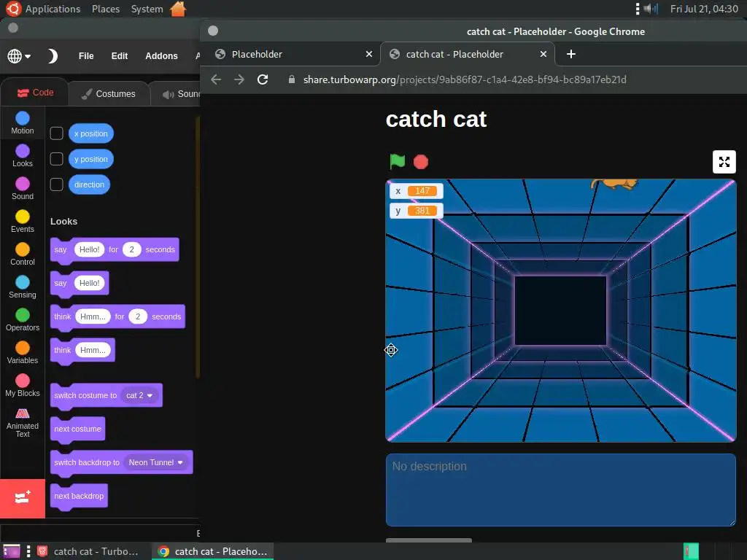Click the Ubuntu logo icon

tap(13, 9)
